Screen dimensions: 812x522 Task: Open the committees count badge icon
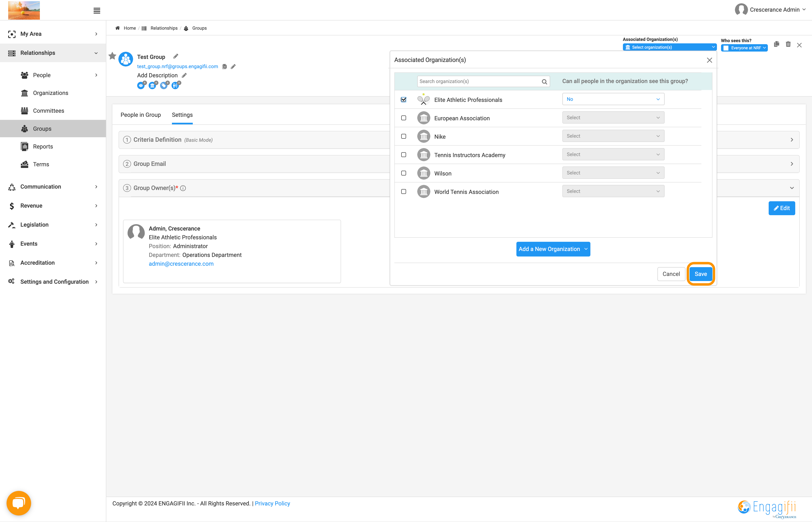click(141, 85)
